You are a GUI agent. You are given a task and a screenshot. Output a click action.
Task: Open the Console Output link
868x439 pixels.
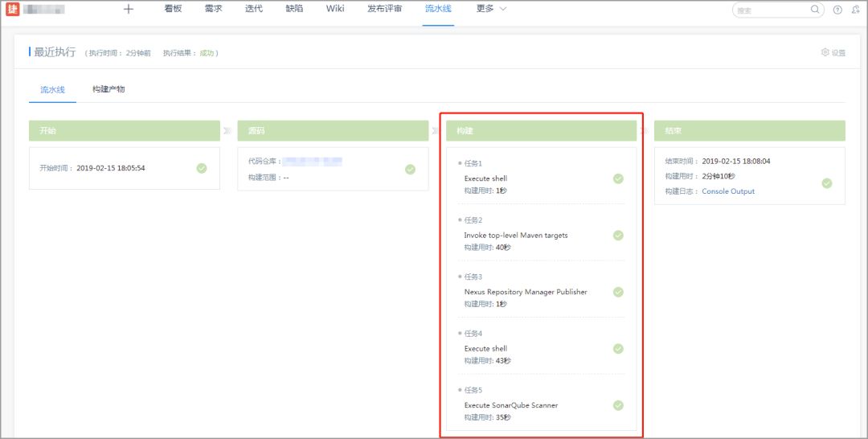(728, 191)
